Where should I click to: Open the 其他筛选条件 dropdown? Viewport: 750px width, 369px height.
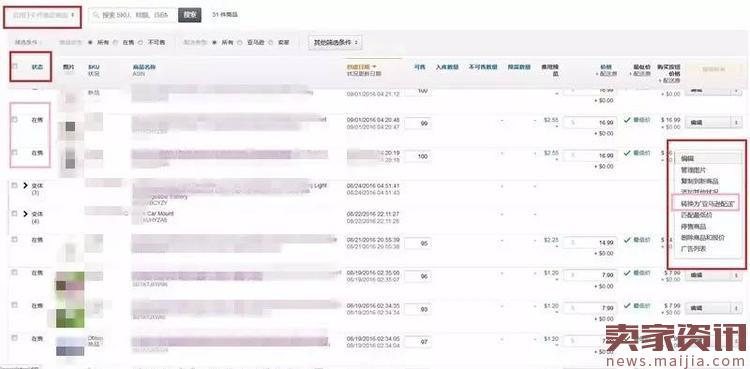[335, 42]
